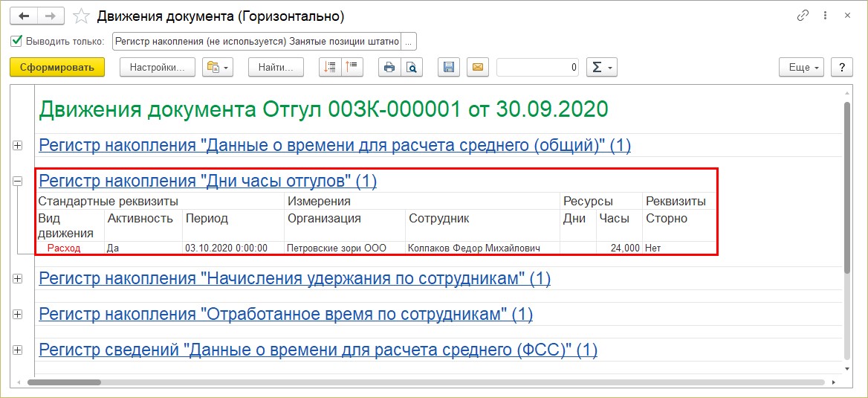The width and height of the screenshot is (868, 398).
Task: Click the back navigation arrow
Action: [x=24, y=16]
